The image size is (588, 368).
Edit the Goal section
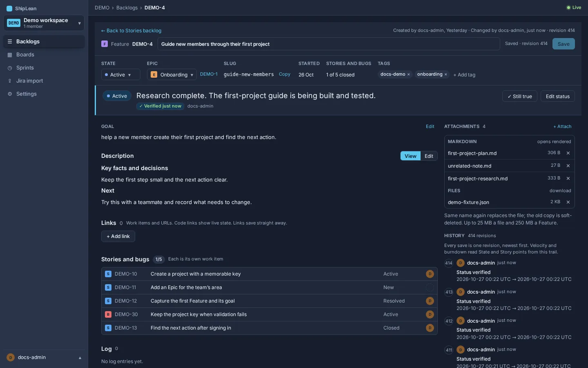[x=430, y=127]
